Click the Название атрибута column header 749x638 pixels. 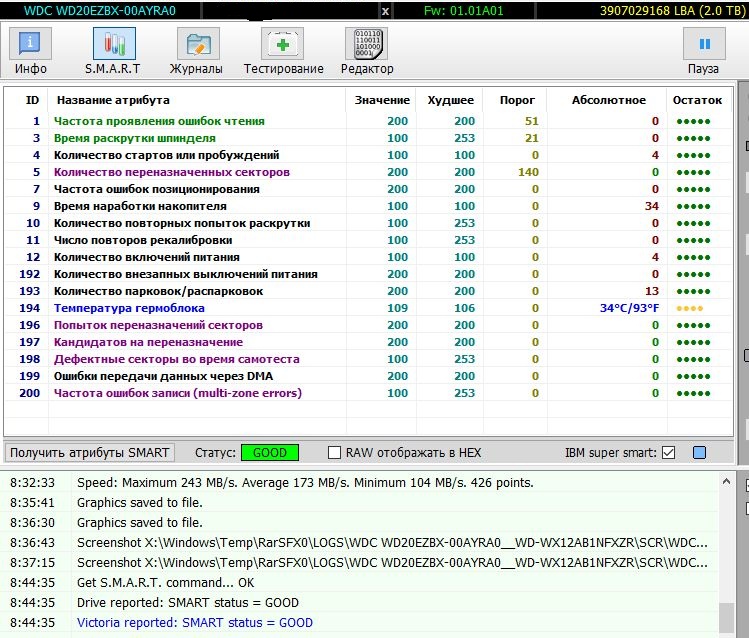click(x=113, y=100)
